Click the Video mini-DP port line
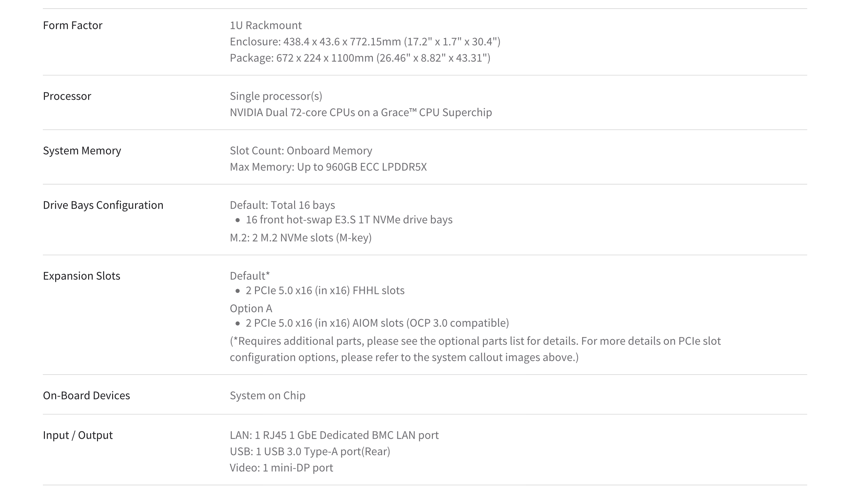Image resolution: width=850 pixels, height=498 pixels. click(x=281, y=468)
